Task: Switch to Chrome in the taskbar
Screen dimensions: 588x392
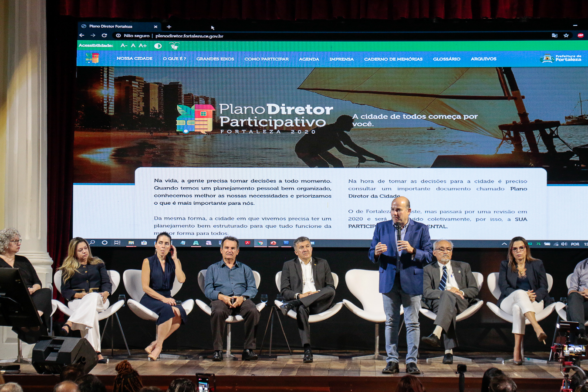Action: 260,243
